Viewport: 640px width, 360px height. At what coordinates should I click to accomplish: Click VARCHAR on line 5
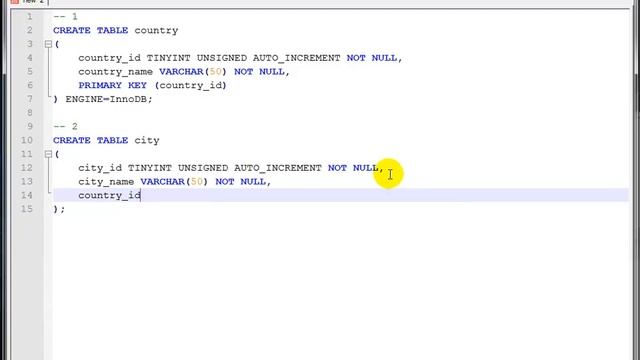click(x=181, y=72)
